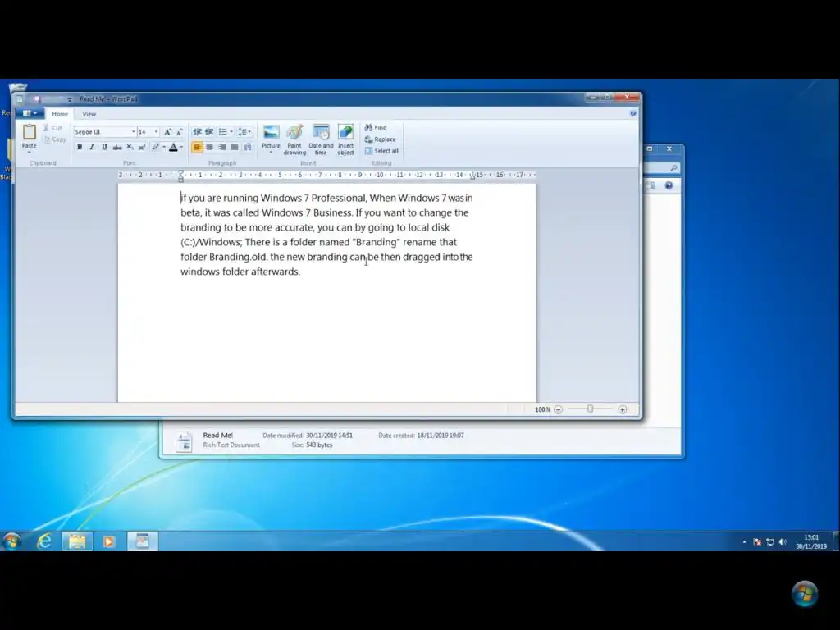This screenshot has width=840, height=630.
Task: Insert a Paint drawing
Action: (294, 139)
